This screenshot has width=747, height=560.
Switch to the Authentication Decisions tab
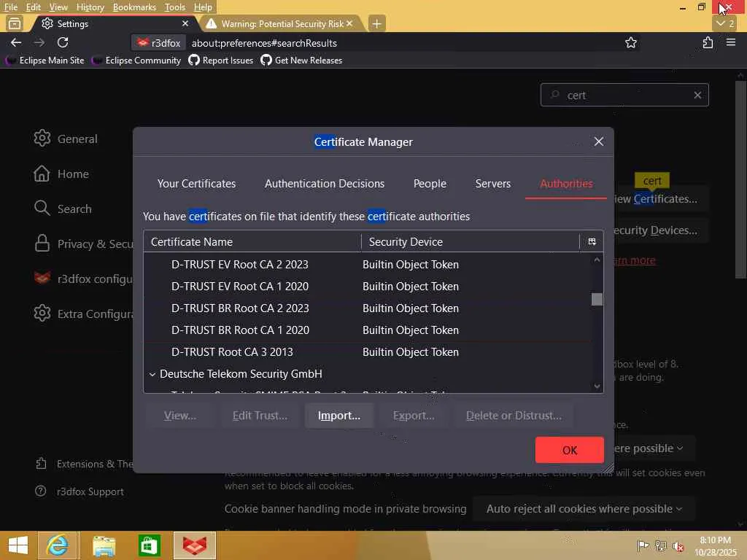click(x=325, y=184)
